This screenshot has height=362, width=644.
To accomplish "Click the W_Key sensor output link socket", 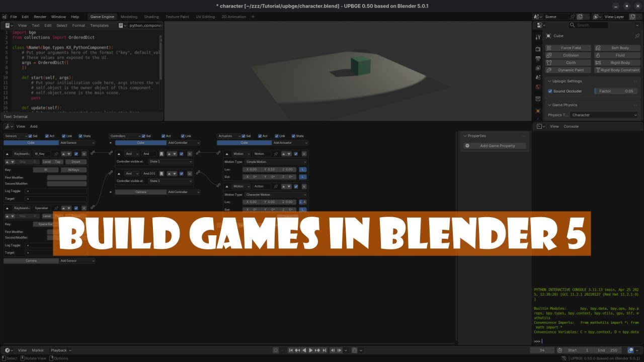I will [93, 153].
